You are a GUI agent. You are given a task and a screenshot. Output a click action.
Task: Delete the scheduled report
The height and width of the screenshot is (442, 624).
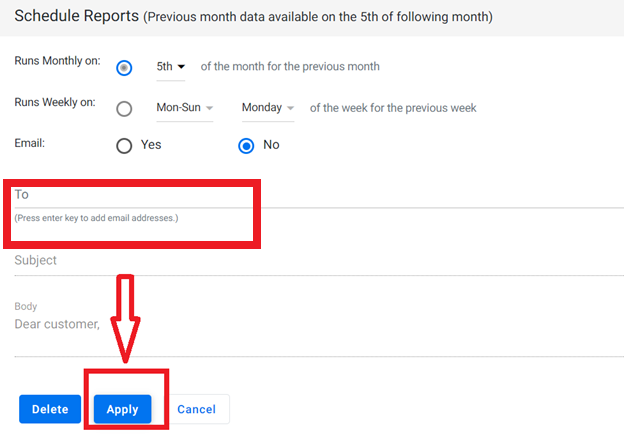point(50,409)
